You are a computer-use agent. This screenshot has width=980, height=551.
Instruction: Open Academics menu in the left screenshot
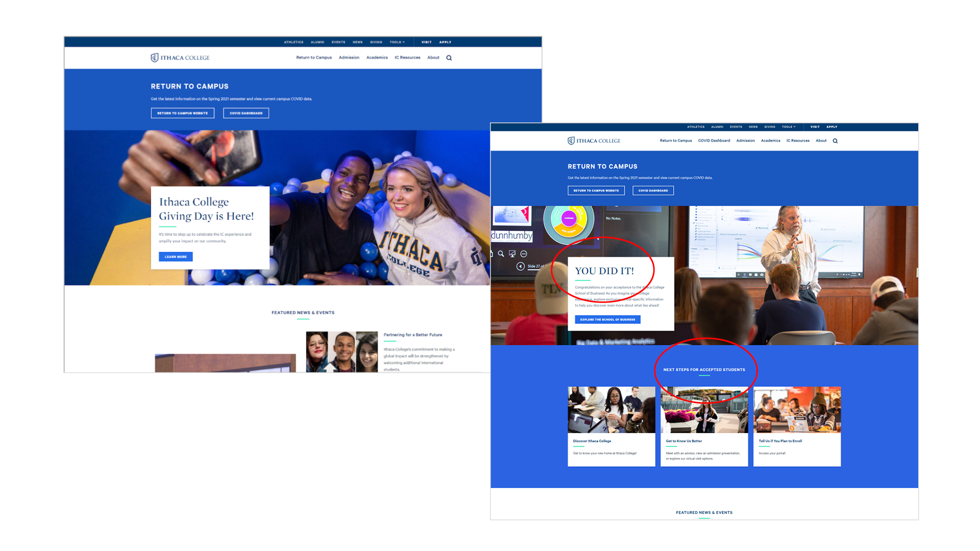(x=377, y=58)
